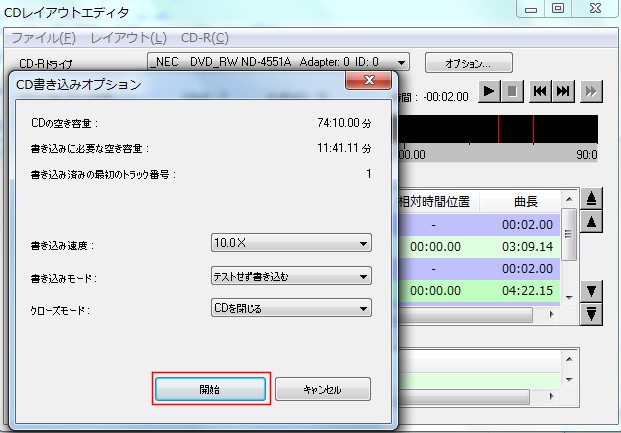This screenshot has height=433, width=621.
Task: Click the キャンセル button
Action: click(322, 389)
